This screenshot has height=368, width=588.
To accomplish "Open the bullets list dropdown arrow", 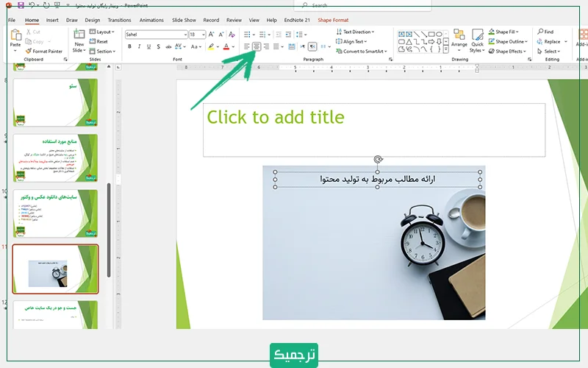I will (254, 35).
